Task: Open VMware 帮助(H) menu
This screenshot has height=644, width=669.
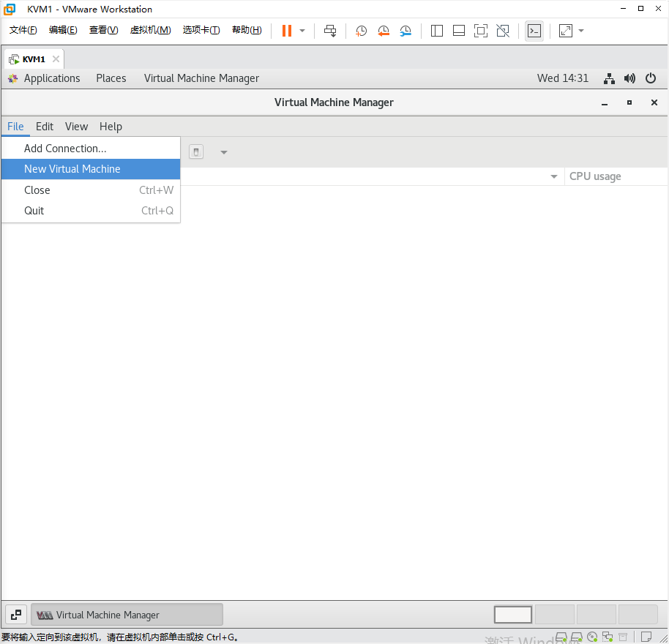Action: [247, 30]
